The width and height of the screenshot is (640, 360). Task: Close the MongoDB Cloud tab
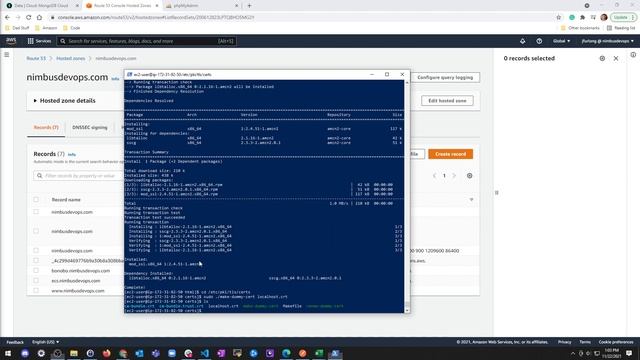click(x=78, y=6)
